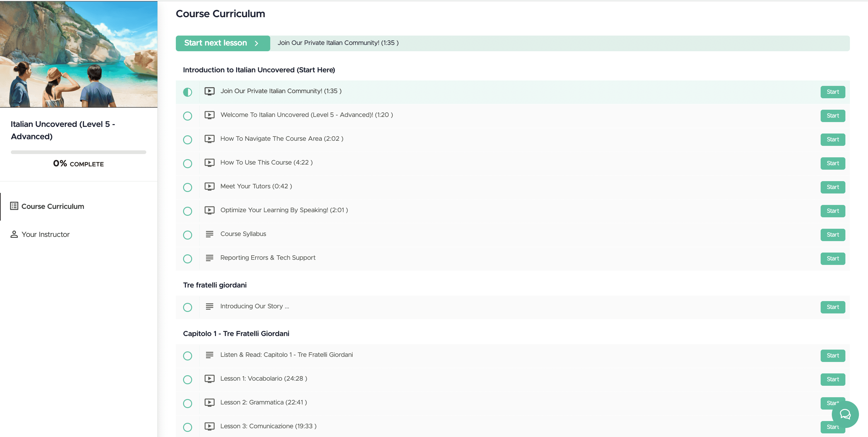868x437 pixels.
Task: Click the completion circle for Reporting Errors & Tech Support
Action: tap(187, 259)
